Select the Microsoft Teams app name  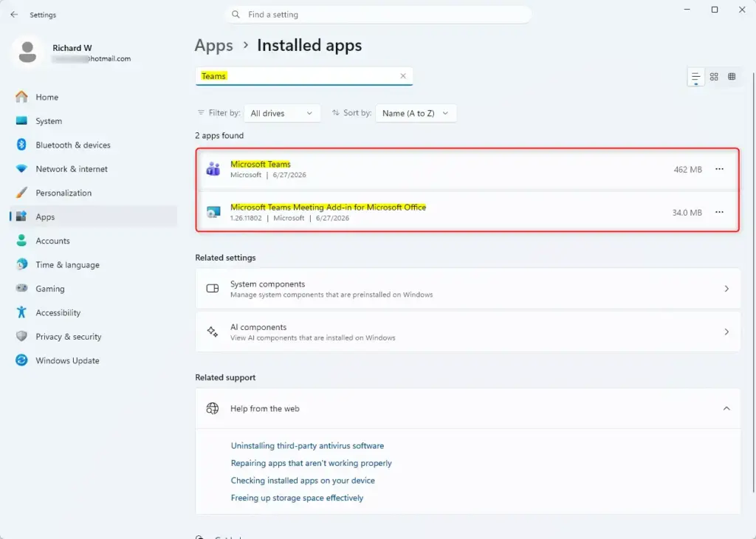coord(261,164)
